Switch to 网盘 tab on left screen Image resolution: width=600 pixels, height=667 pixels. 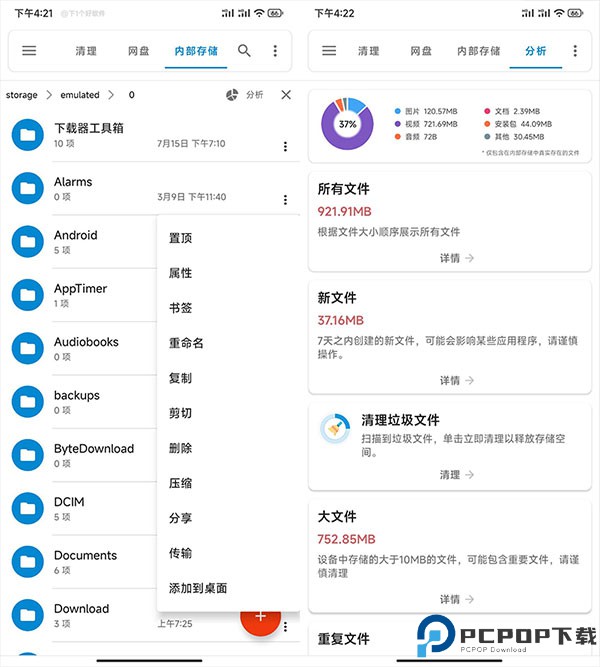(x=139, y=51)
